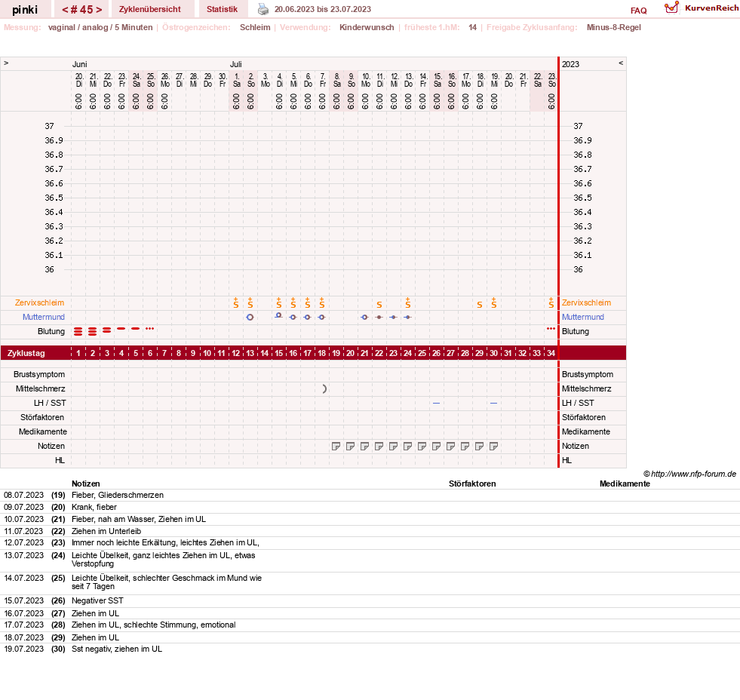Click the note text 'Negativer SST'

pos(97,600)
